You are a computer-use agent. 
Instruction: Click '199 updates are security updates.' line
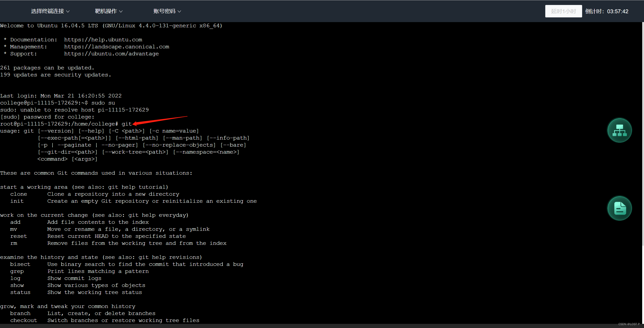(56, 75)
